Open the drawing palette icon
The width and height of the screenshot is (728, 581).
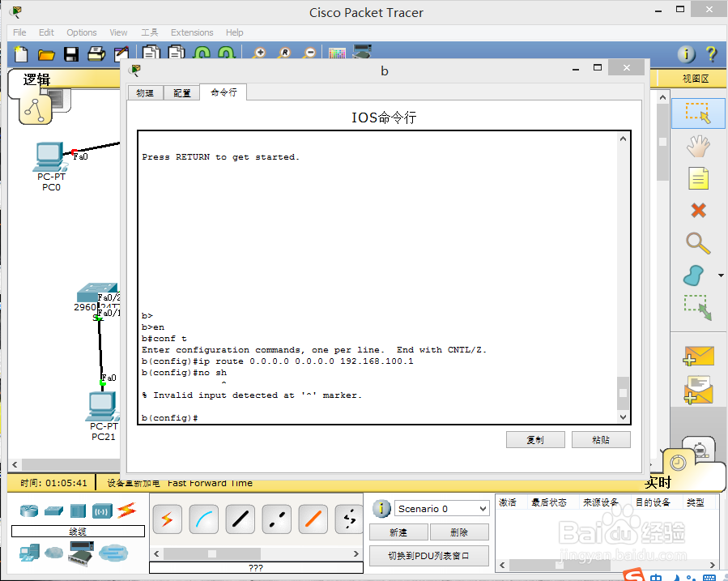(337, 53)
